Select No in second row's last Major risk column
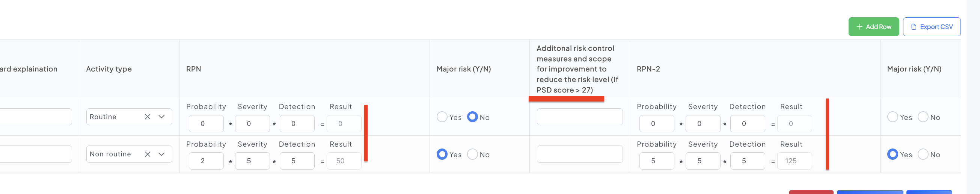The image size is (980, 194). point(923,154)
